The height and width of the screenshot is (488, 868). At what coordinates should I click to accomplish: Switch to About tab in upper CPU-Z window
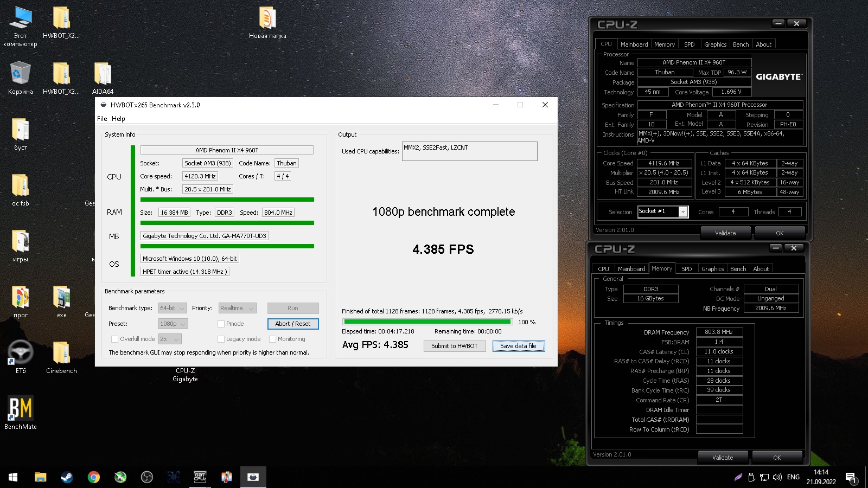(763, 44)
